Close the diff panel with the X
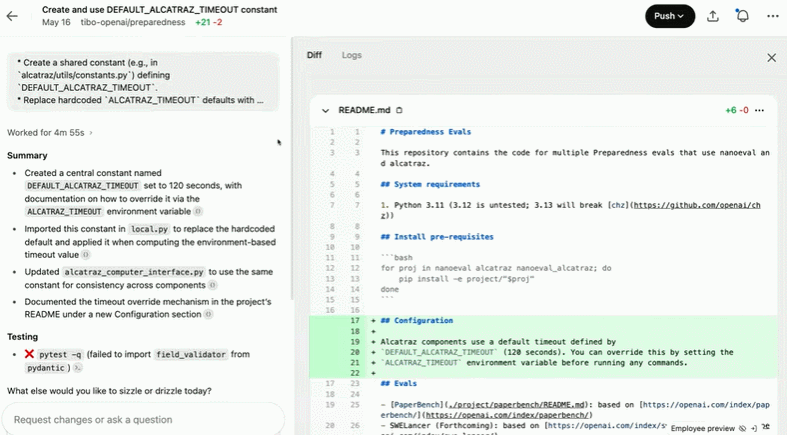787x435 pixels. click(x=771, y=58)
